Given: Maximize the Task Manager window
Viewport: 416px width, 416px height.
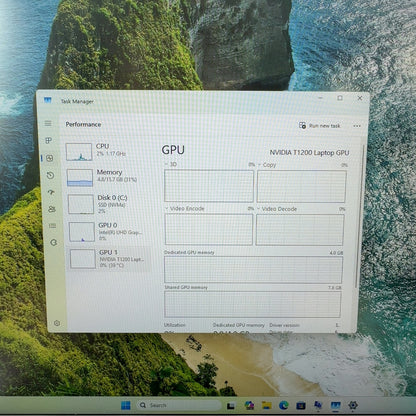Looking at the screenshot, I should click(x=340, y=98).
